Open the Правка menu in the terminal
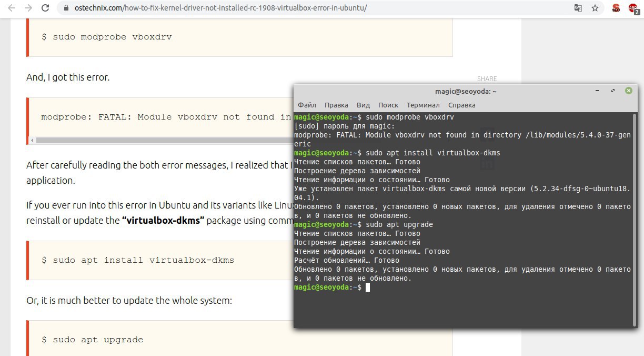644x356 pixels. (x=336, y=105)
